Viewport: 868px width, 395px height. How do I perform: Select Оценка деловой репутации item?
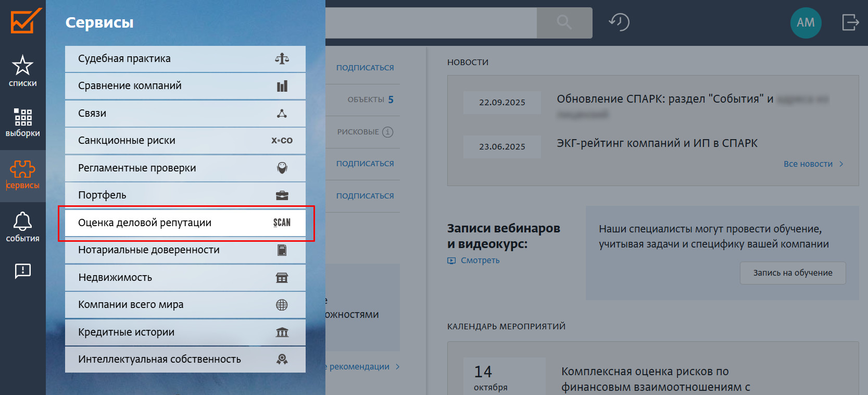tap(185, 223)
